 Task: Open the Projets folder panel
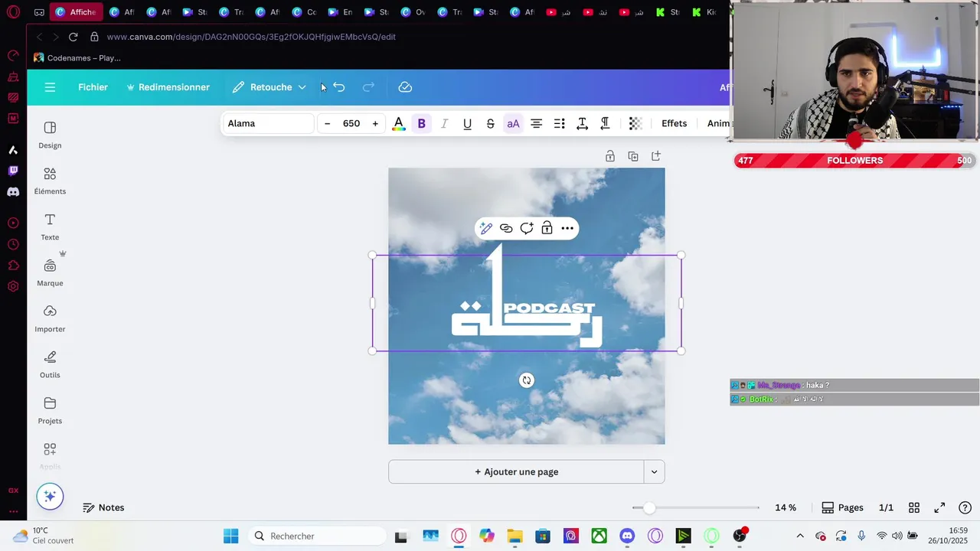coord(50,410)
